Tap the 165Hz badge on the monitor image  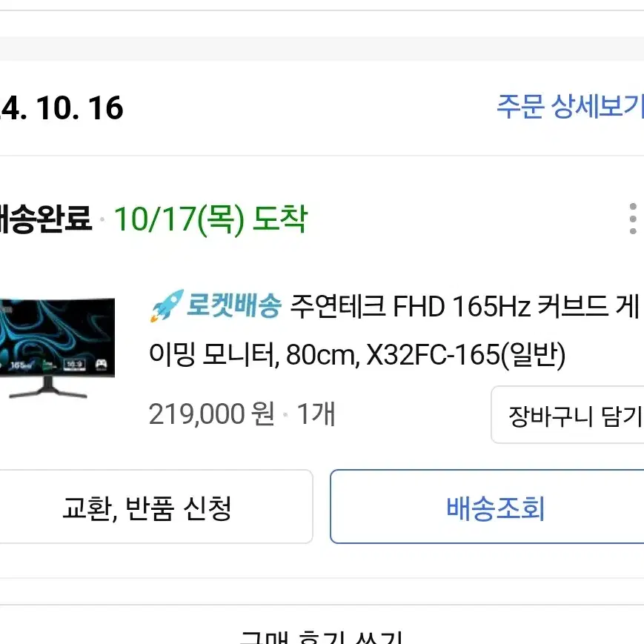21,365
